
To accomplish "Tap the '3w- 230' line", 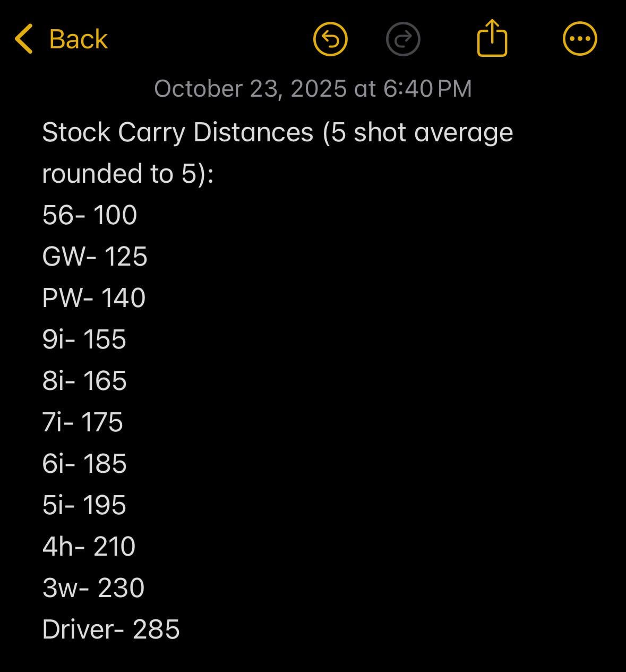I will click(x=93, y=588).
